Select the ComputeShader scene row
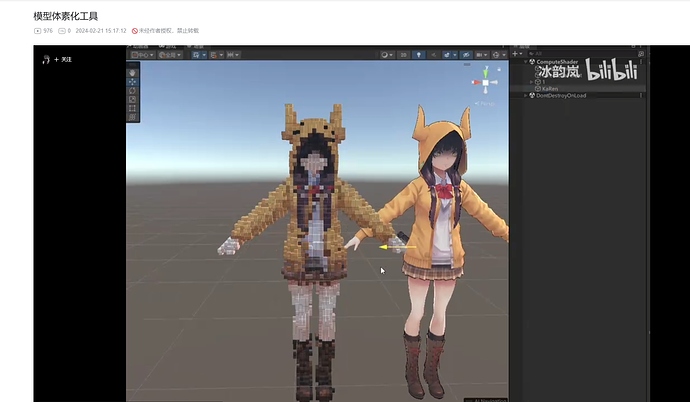This screenshot has width=690, height=402. click(x=578, y=62)
